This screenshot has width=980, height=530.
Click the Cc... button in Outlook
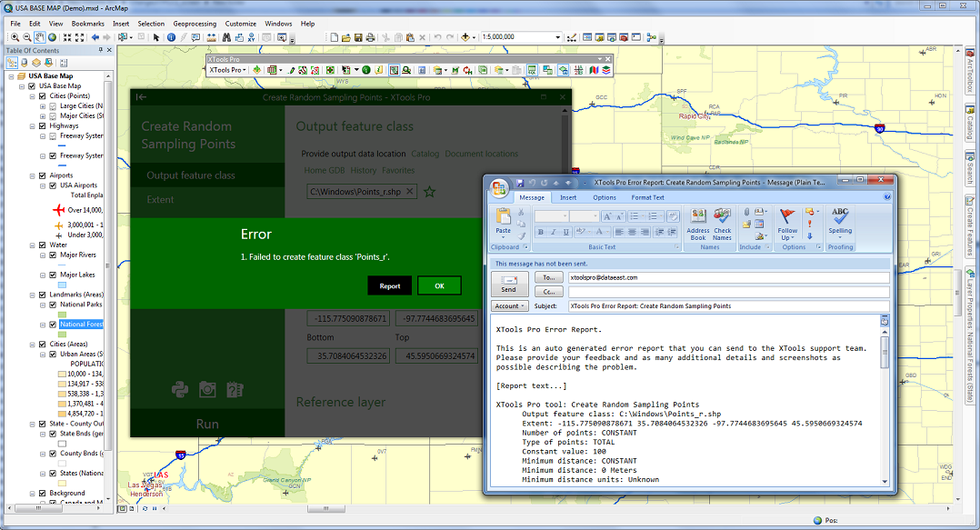549,292
